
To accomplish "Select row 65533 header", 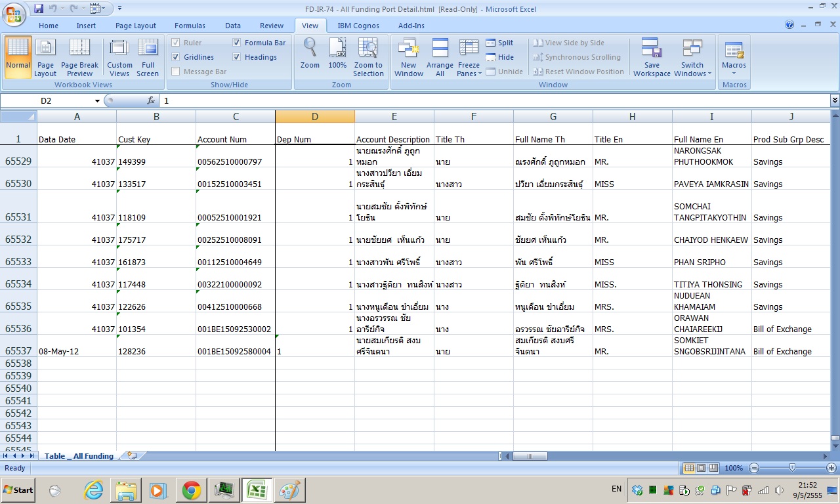I will click(x=18, y=257).
